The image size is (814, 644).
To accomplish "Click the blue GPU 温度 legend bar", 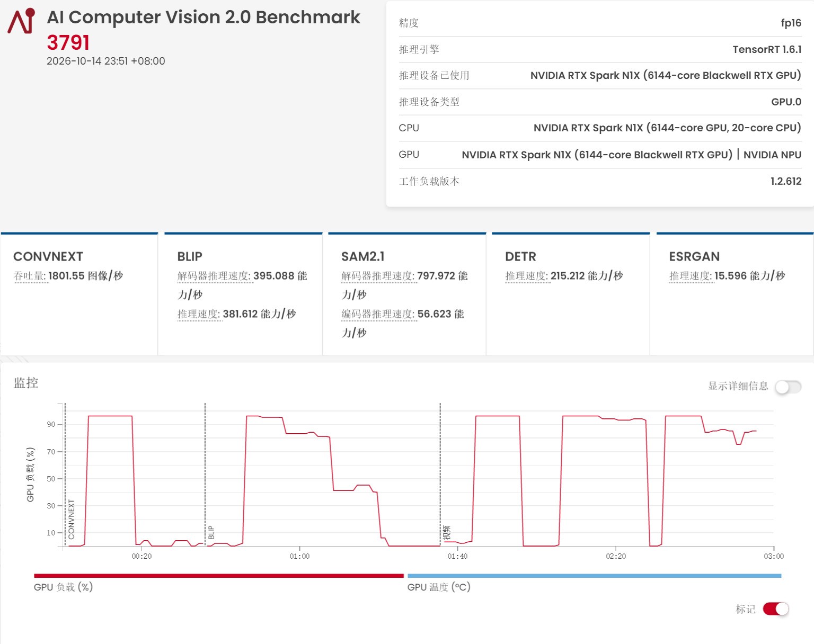I will (594, 576).
